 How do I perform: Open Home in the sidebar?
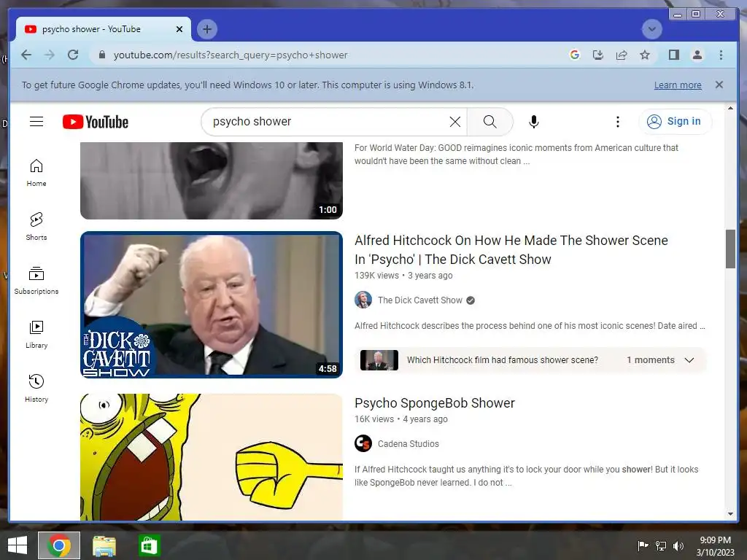36,172
